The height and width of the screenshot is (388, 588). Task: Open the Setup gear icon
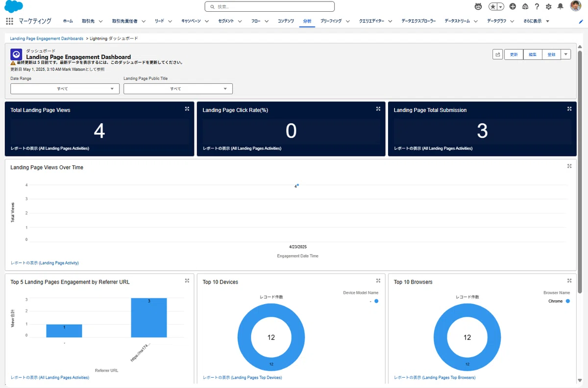549,6
